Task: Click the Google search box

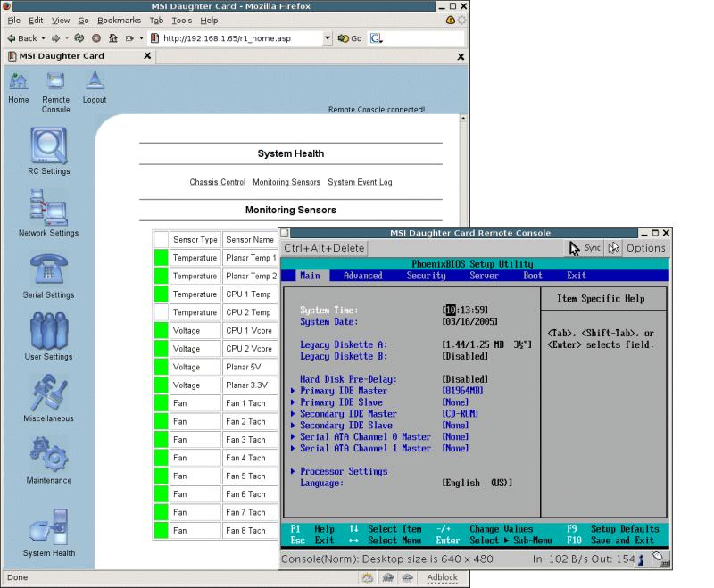Action: (x=423, y=38)
